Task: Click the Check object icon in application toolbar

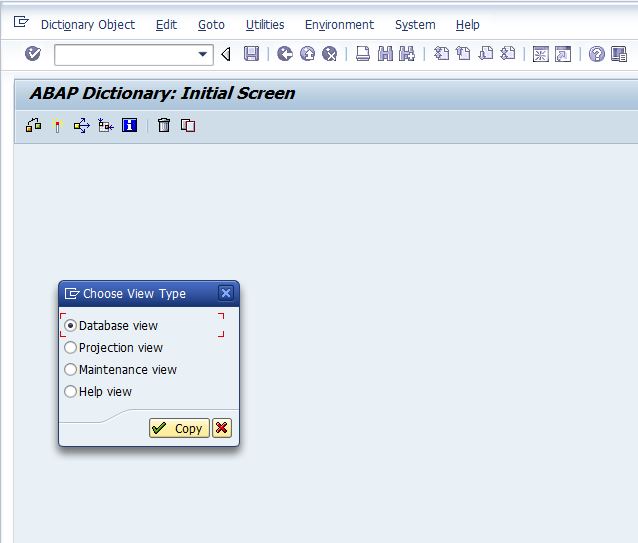Action: point(34,125)
